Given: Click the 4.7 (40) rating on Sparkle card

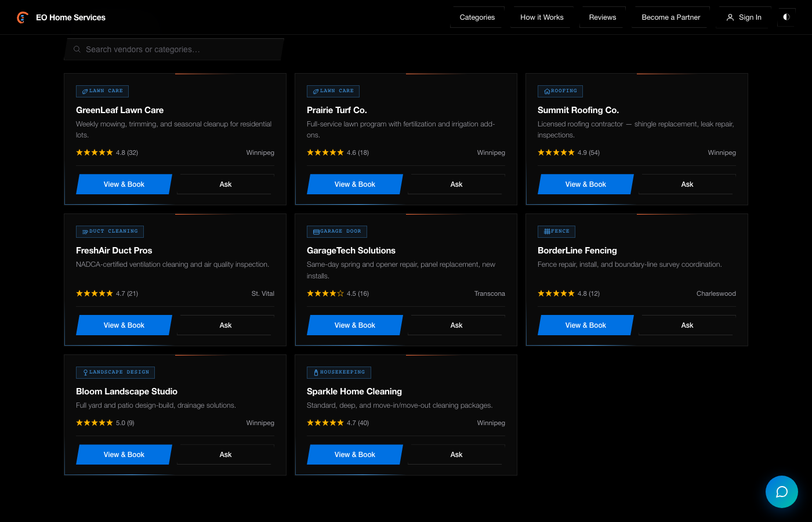Looking at the screenshot, I should pos(358,423).
